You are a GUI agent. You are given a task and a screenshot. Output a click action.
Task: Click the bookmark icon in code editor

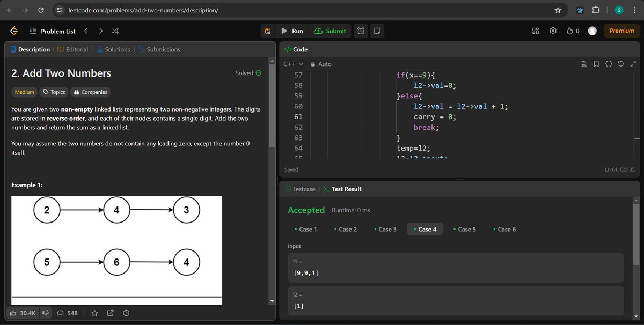tap(596, 64)
